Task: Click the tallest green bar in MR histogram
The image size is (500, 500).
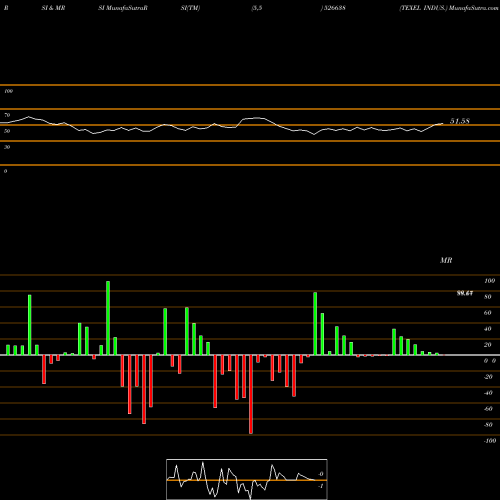Action: coord(108,318)
